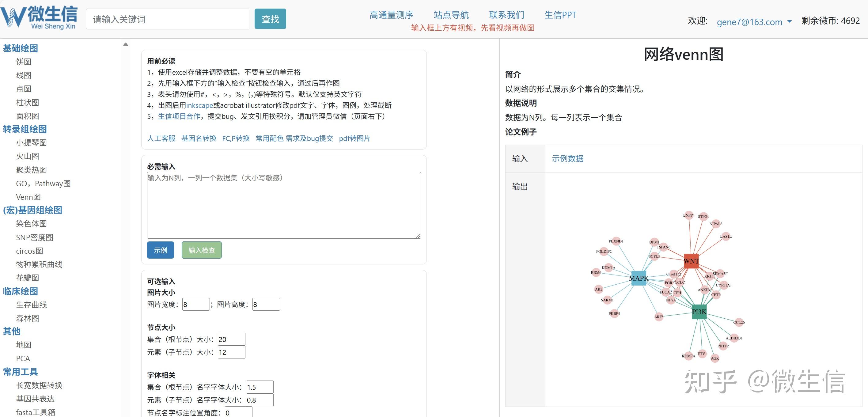Open the Venn图 page from sidebar

28,197
